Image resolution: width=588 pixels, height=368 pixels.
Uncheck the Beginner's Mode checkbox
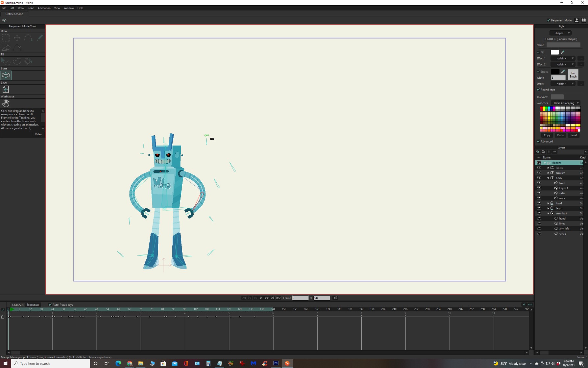(x=549, y=20)
